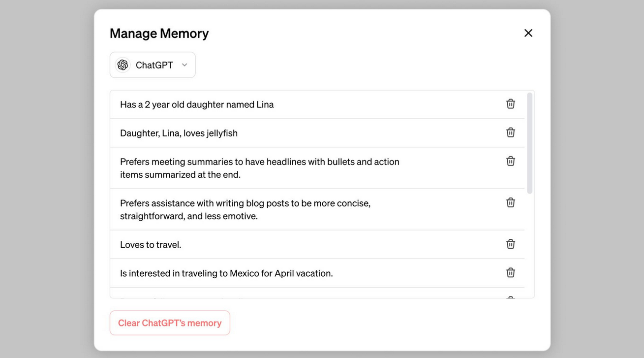Close the Manage Memory dialog
Screen dimensions: 644x358
point(528,33)
